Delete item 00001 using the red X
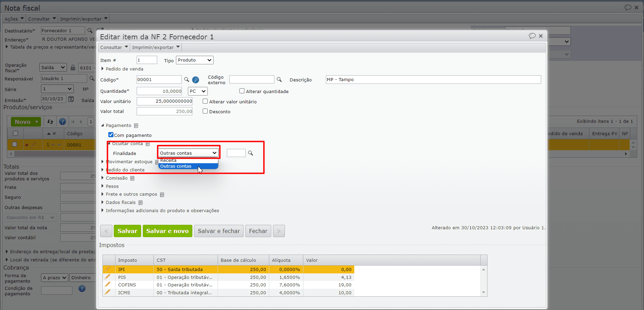The image size is (644, 310). [26, 145]
